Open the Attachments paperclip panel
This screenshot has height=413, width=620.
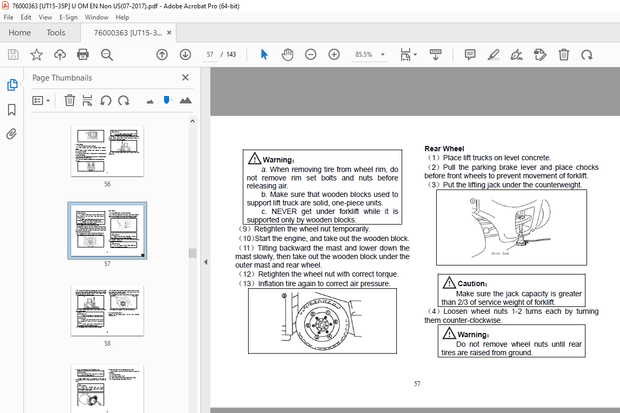(11, 134)
